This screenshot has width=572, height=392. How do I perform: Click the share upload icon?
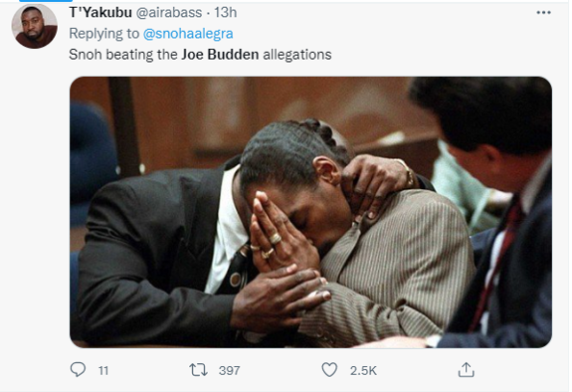click(x=466, y=369)
